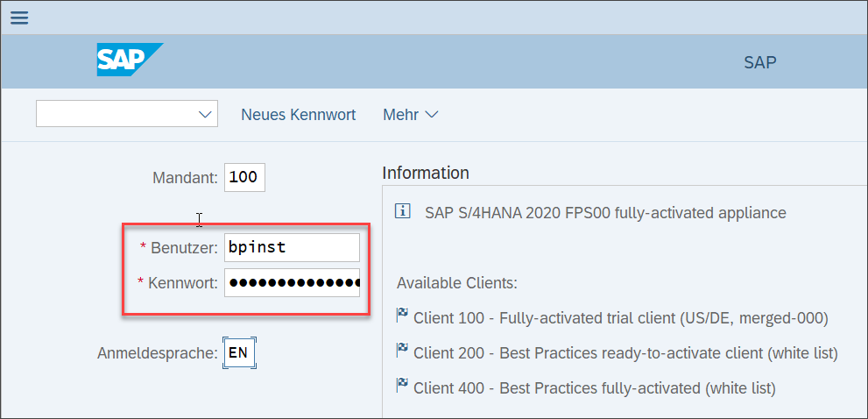This screenshot has height=419, width=868.
Task: Click the 'Available Clients:' text
Action: [x=457, y=283]
